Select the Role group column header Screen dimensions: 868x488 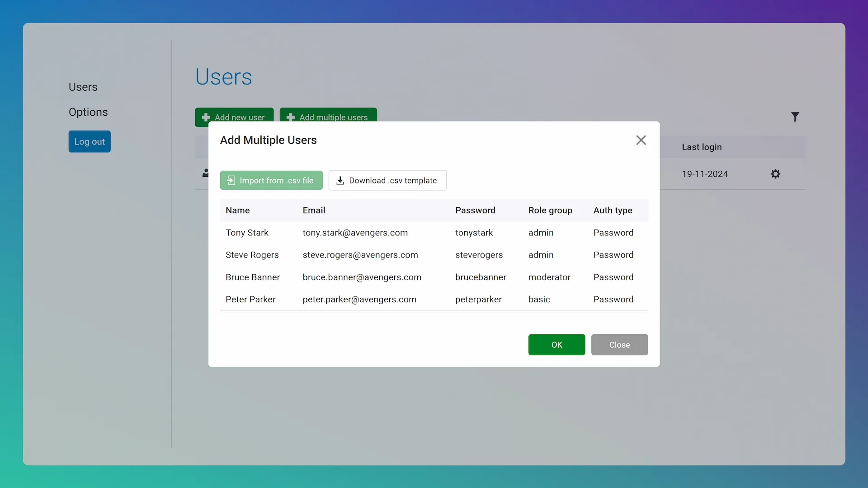click(550, 210)
